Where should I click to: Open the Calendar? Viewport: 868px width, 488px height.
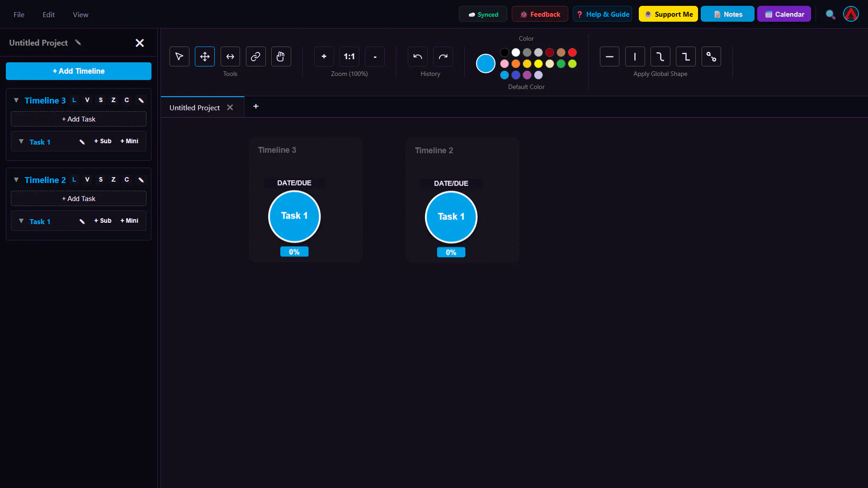[784, 14]
